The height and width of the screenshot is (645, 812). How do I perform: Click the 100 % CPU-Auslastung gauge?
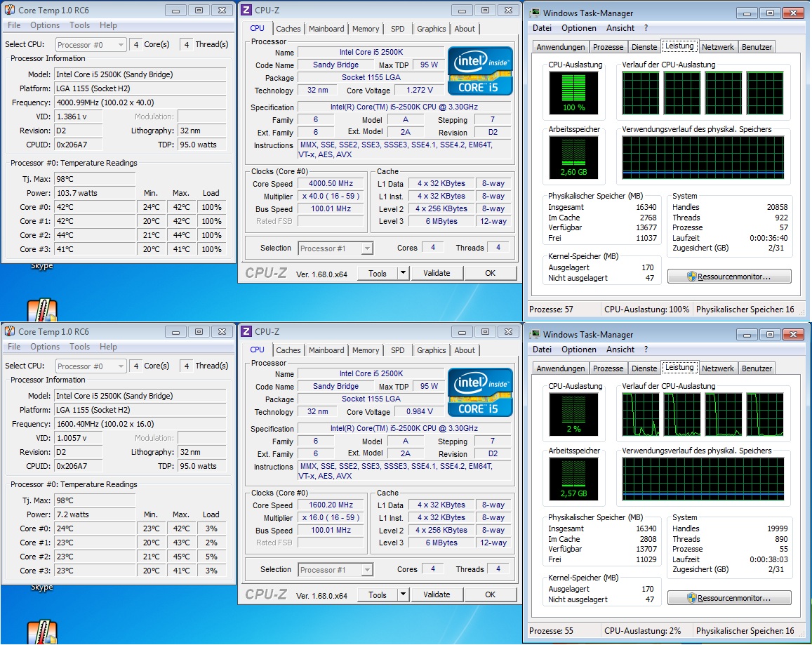[x=574, y=93]
